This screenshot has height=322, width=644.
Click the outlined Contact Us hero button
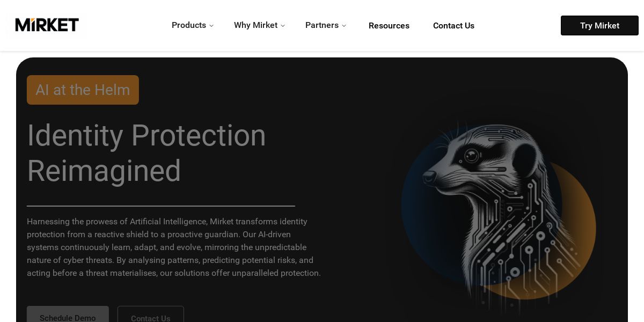[151, 314]
